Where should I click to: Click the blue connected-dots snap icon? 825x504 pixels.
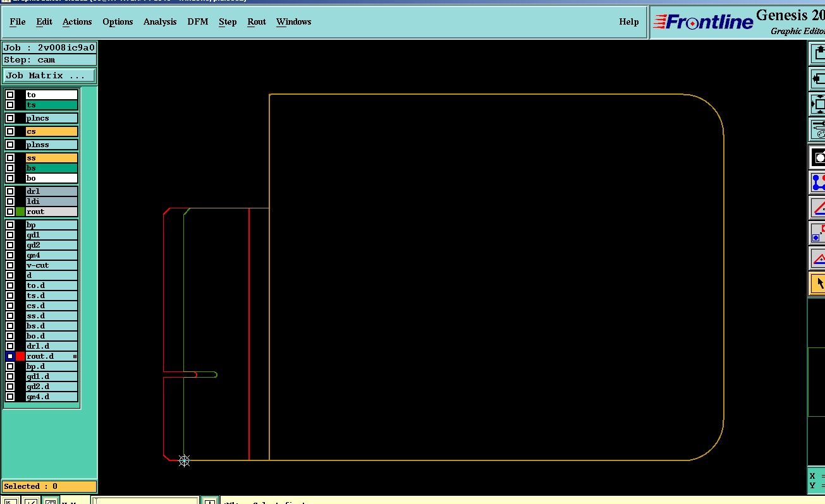coord(819,183)
